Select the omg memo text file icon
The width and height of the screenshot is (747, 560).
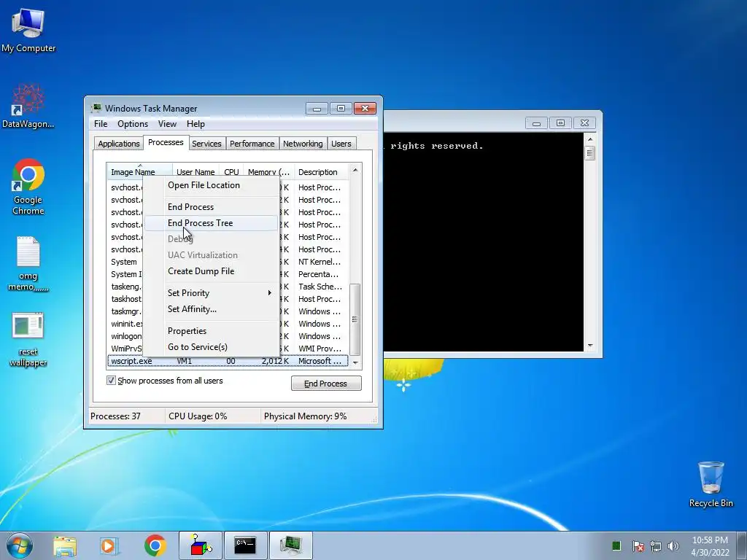click(x=28, y=263)
